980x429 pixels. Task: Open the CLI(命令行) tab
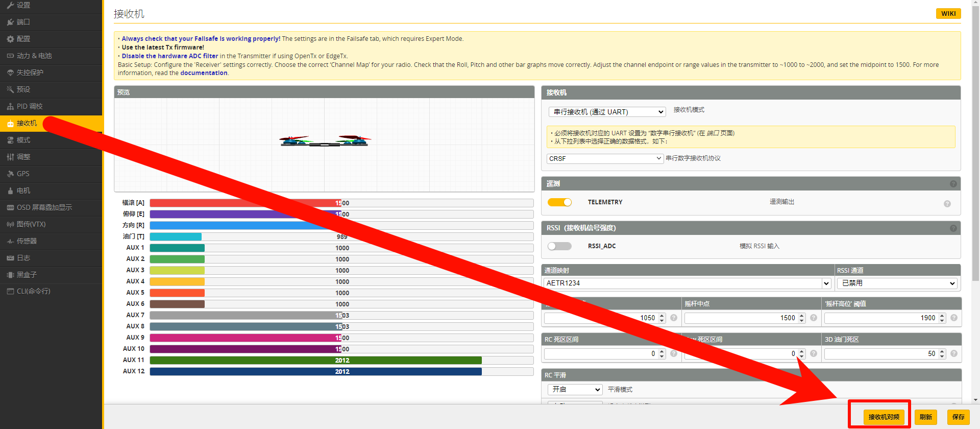pos(33,291)
